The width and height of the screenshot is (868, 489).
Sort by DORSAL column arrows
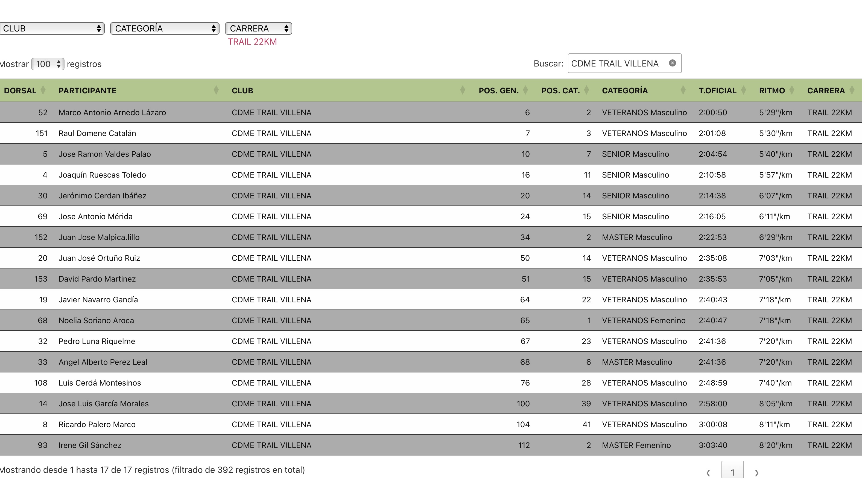point(43,90)
